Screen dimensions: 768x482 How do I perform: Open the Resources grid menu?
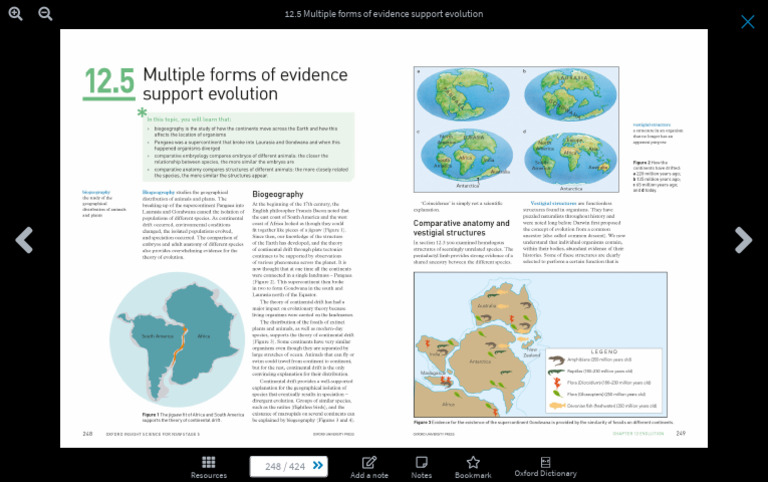pyautogui.click(x=209, y=467)
